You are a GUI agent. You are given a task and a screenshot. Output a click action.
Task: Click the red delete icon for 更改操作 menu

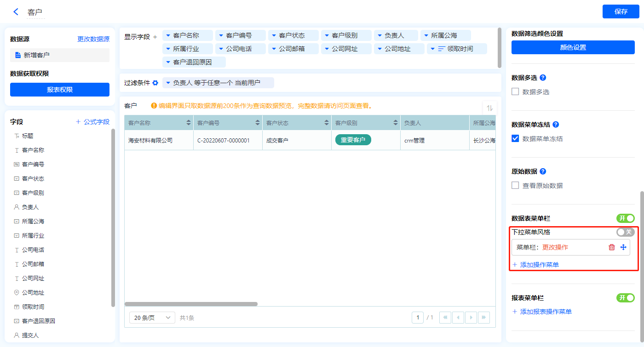611,247
